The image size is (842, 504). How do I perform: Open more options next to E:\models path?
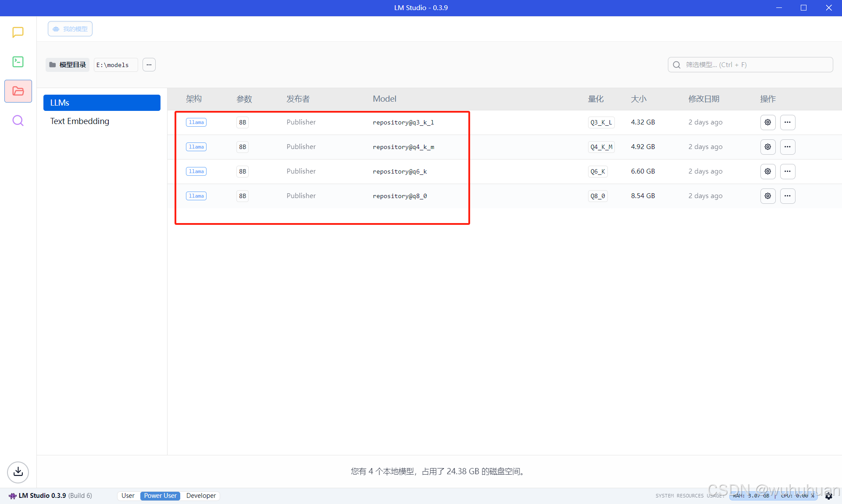(149, 65)
